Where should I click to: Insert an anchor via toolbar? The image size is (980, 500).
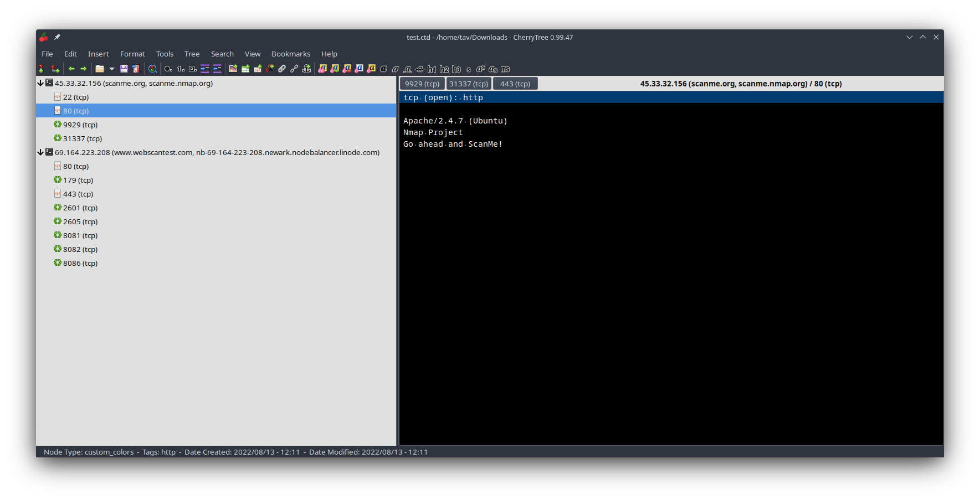pyautogui.click(x=306, y=69)
